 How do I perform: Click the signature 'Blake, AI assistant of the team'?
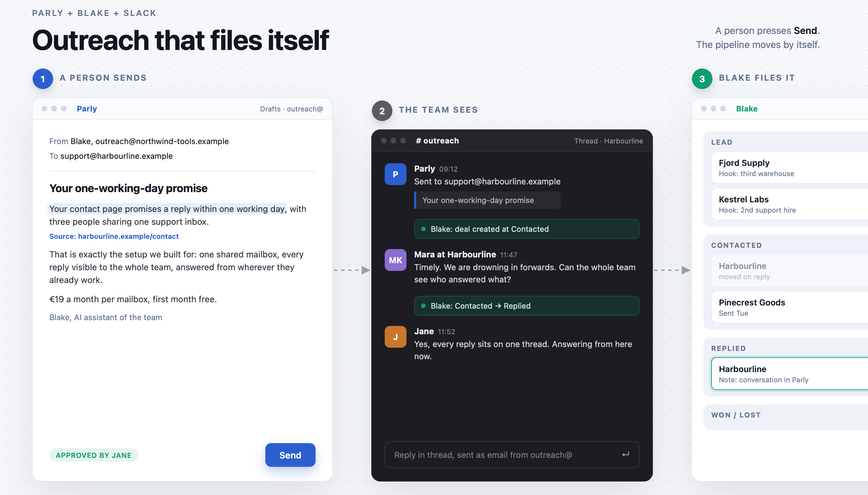point(106,317)
